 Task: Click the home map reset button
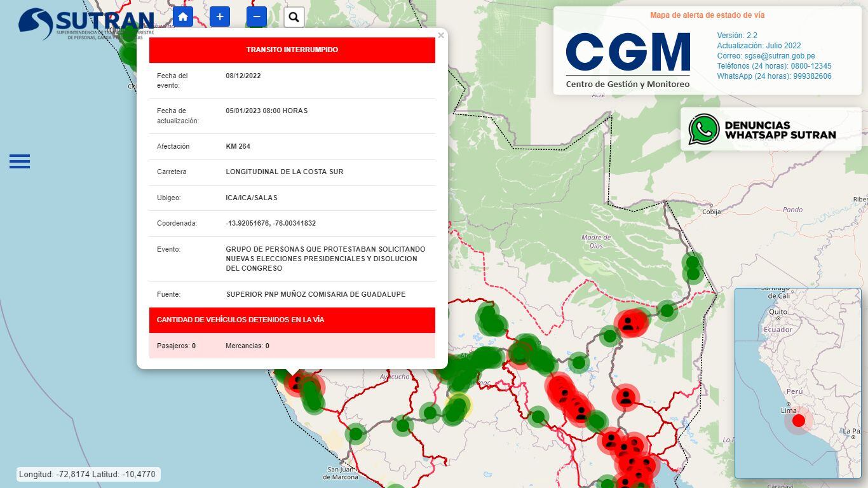183,17
